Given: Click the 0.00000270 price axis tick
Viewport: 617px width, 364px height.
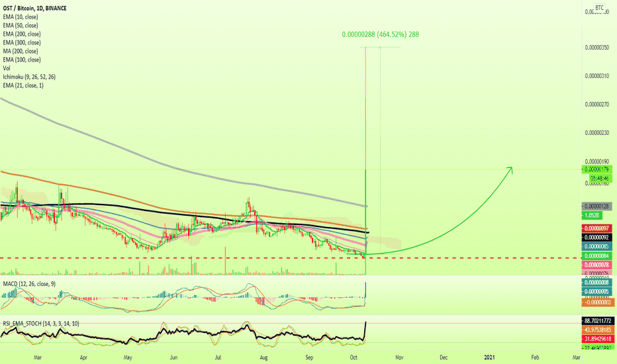Looking at the screenshot, I should coord(597,105).
